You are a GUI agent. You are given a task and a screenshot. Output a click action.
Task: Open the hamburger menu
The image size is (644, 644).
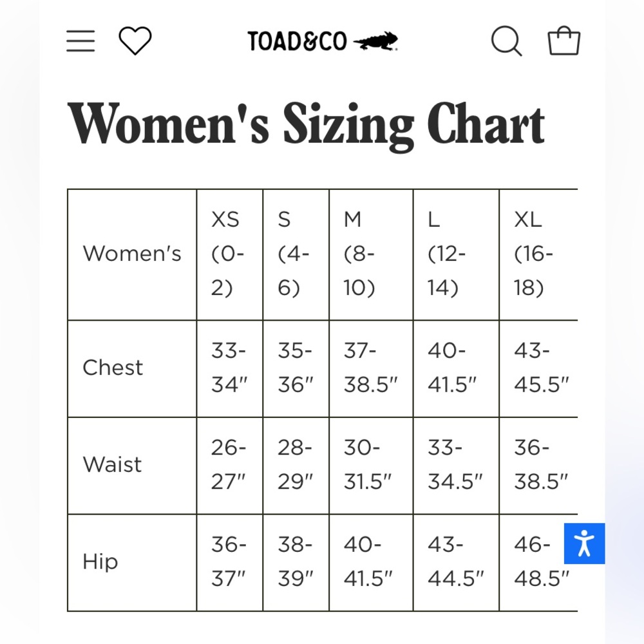click(80, 41)
